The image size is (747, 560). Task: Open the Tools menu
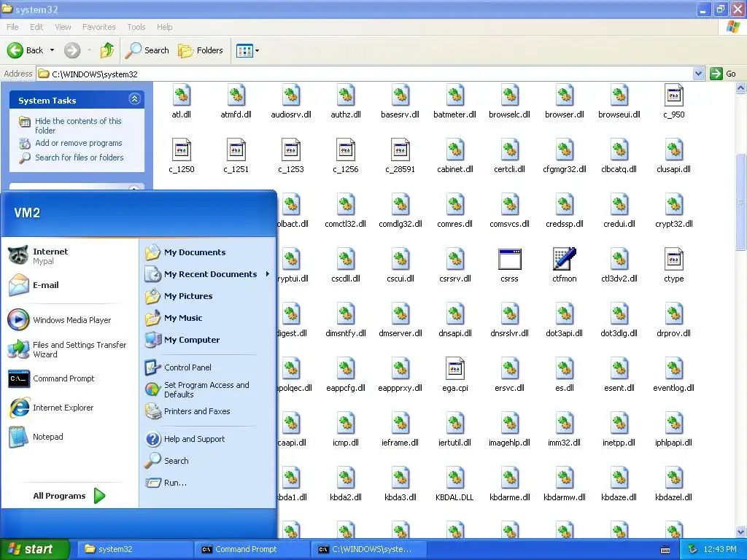point(136,27)
